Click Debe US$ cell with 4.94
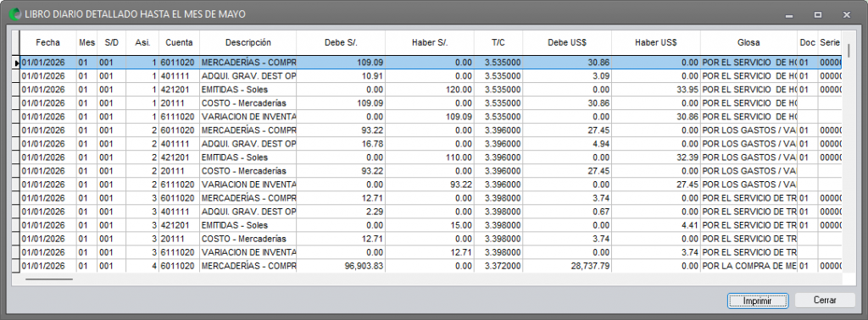 (567, 144)
